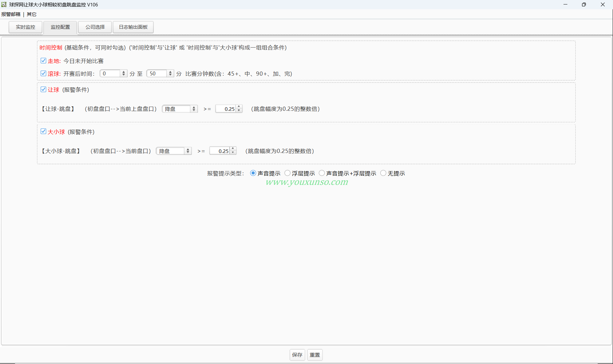Show the 日志输出面板 tab
613x364 pixels.
click(133, 27)
